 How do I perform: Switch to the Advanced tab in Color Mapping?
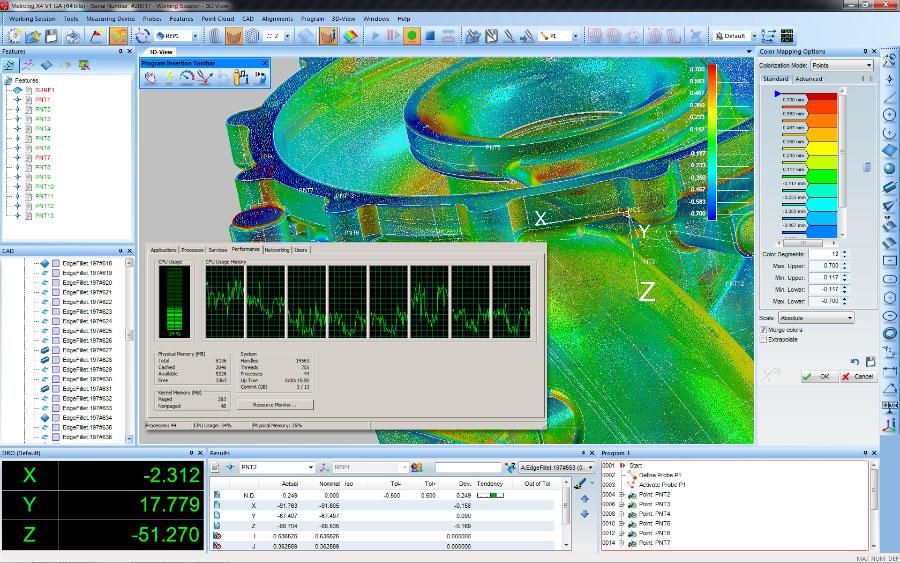coord(809,79)
